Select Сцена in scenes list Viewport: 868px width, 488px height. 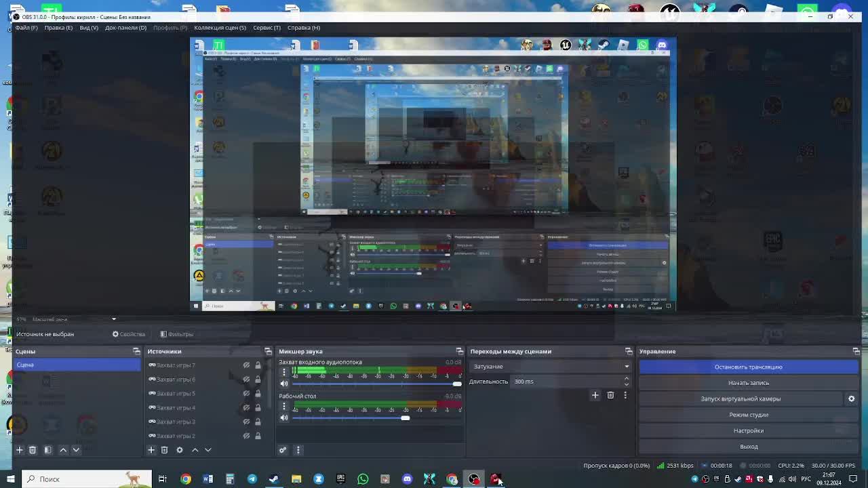(77, 365)
